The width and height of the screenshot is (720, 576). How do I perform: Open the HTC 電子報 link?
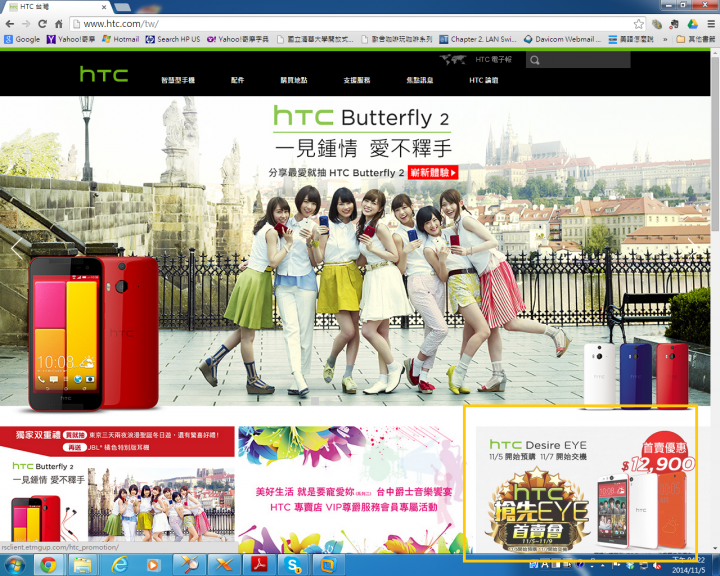click(493, 60)
